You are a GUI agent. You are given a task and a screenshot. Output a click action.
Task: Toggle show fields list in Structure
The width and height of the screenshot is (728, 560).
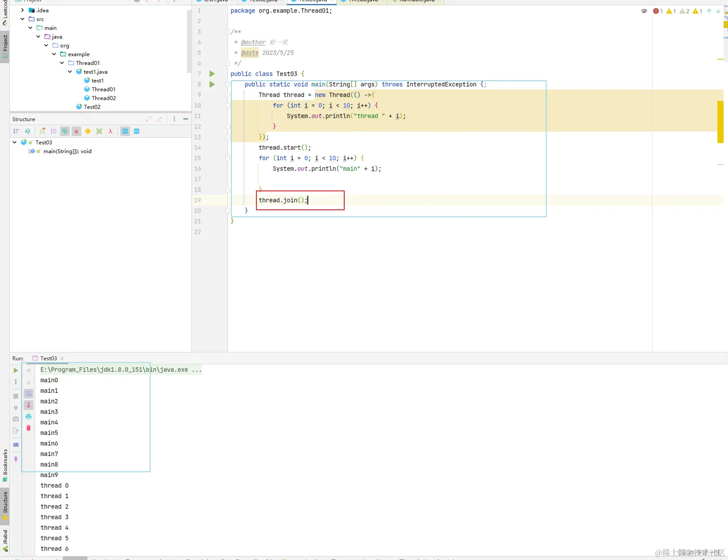point(54,131)
